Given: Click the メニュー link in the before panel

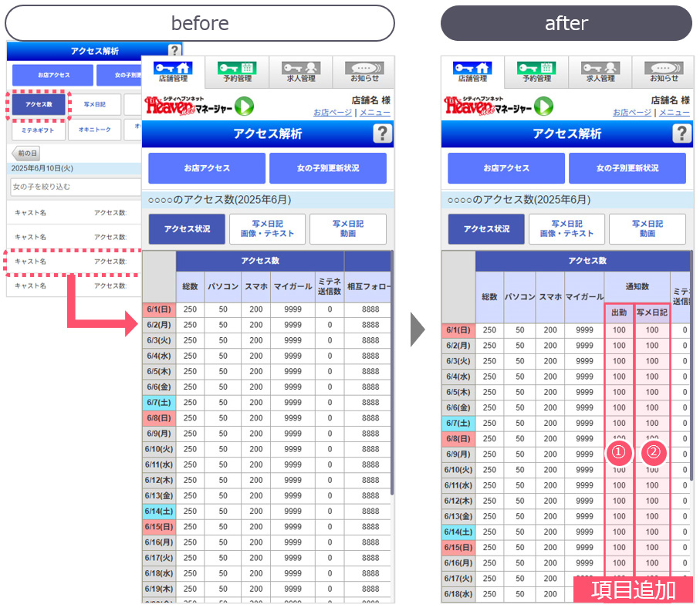Looking at the screenshot, I should (x=375, y=113).
